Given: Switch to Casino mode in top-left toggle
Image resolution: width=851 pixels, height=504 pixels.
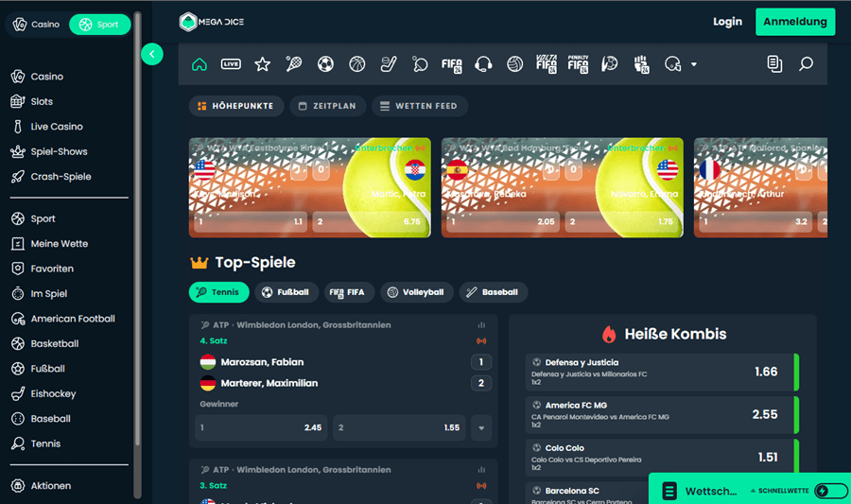Looking at the screenshot, I should coord(37,25).
